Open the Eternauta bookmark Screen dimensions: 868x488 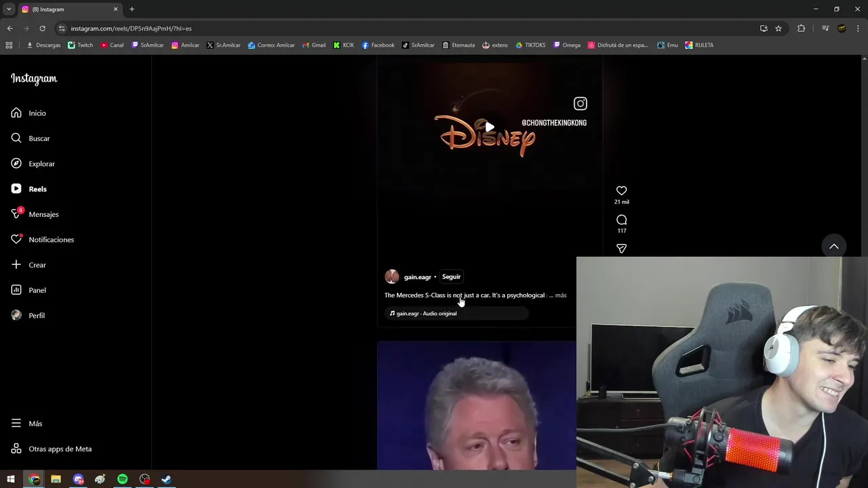pos(458,45)
